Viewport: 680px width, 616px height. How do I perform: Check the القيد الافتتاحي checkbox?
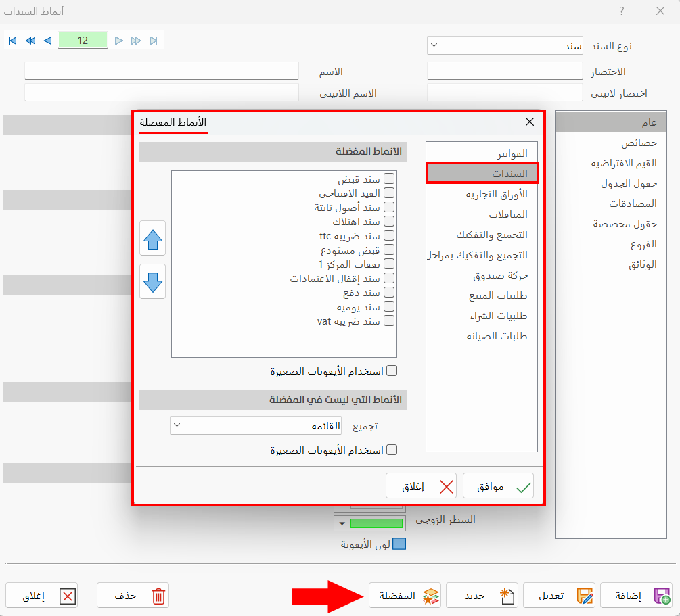(x=389, y=193)
